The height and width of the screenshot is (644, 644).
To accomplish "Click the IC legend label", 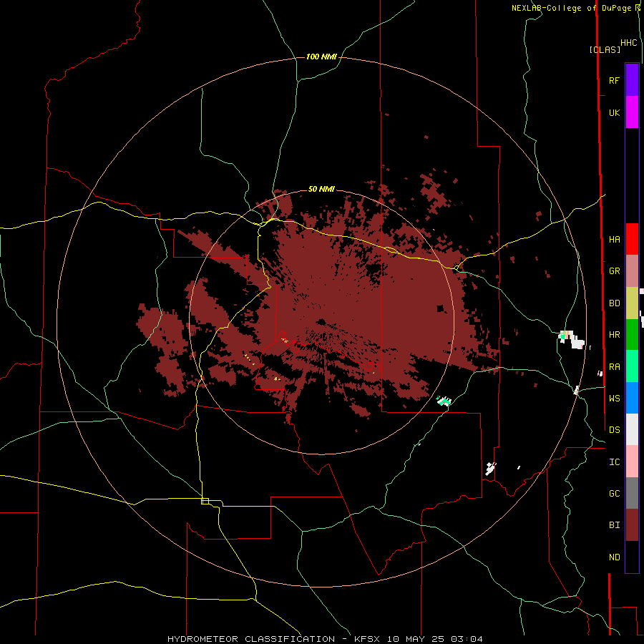I will coord(614,462).
